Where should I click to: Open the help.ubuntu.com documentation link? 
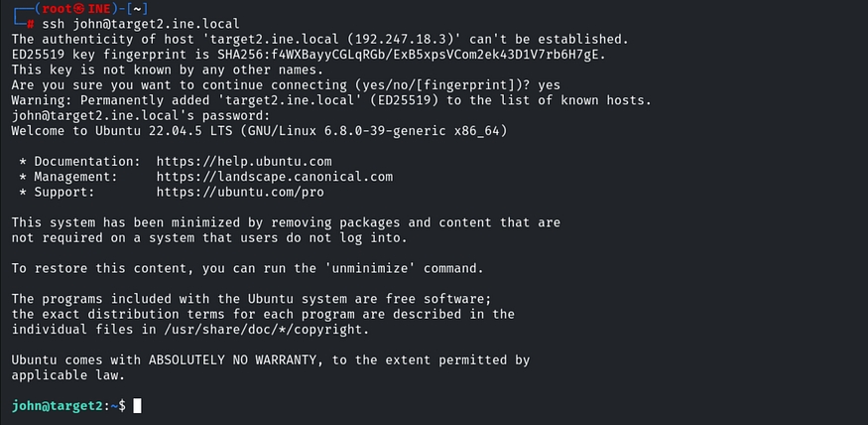[244, 161]
